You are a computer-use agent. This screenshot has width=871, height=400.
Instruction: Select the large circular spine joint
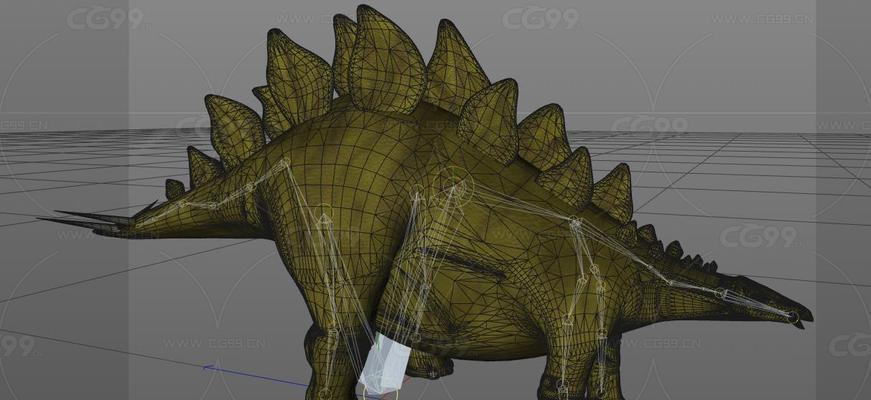click(x=453, y=186)
